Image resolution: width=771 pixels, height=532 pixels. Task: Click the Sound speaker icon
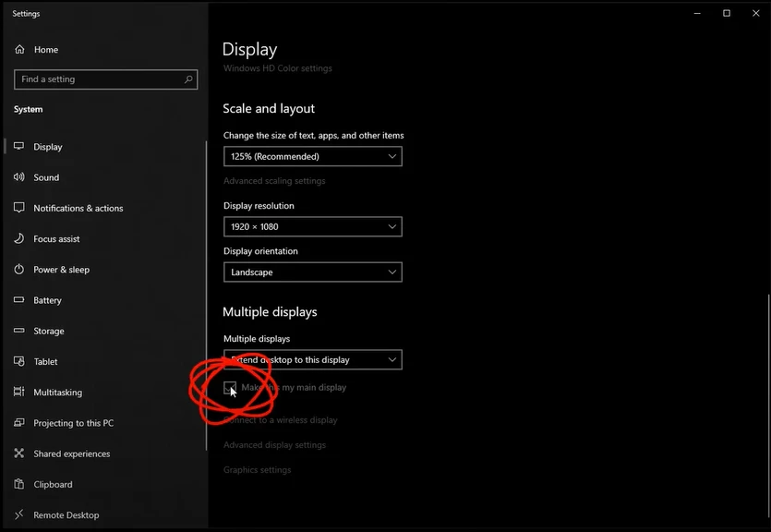pos(18,177)
